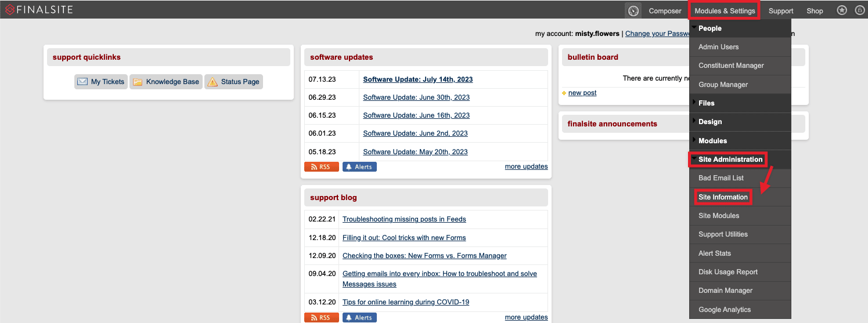Click the support quicklinks heading

click(87, 57)
